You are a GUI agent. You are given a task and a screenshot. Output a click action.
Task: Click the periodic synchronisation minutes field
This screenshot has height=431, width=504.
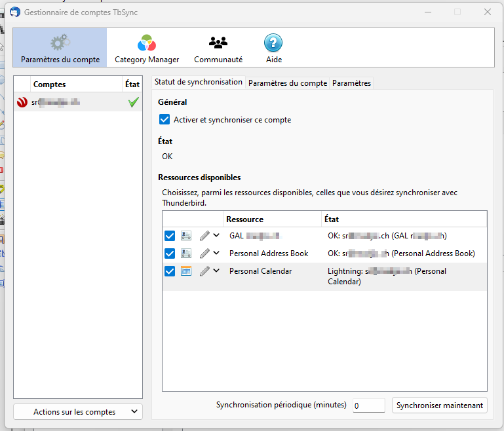[368, 405]
